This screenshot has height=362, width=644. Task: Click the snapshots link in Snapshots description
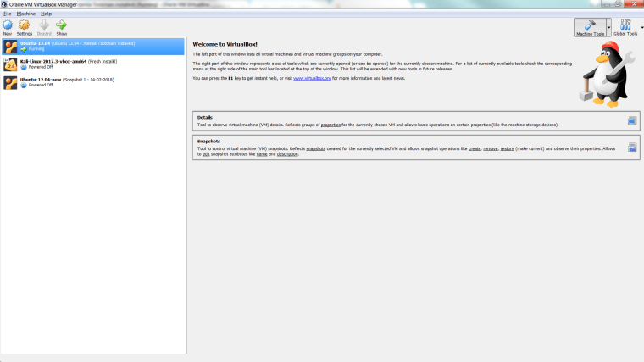click(x=316, y=148)
